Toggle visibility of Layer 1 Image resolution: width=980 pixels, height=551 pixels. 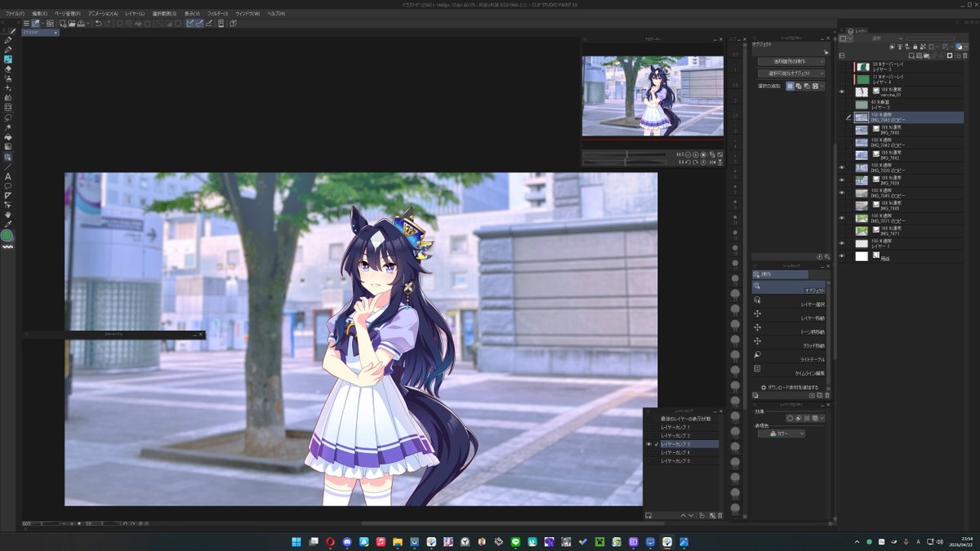tap(842, 243)
